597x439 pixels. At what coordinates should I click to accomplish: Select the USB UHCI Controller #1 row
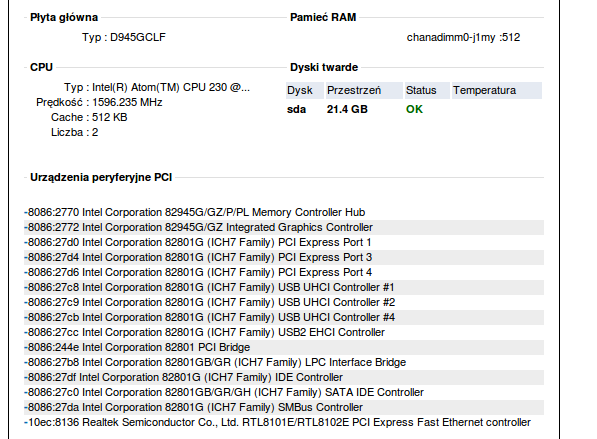pos(284,287)
